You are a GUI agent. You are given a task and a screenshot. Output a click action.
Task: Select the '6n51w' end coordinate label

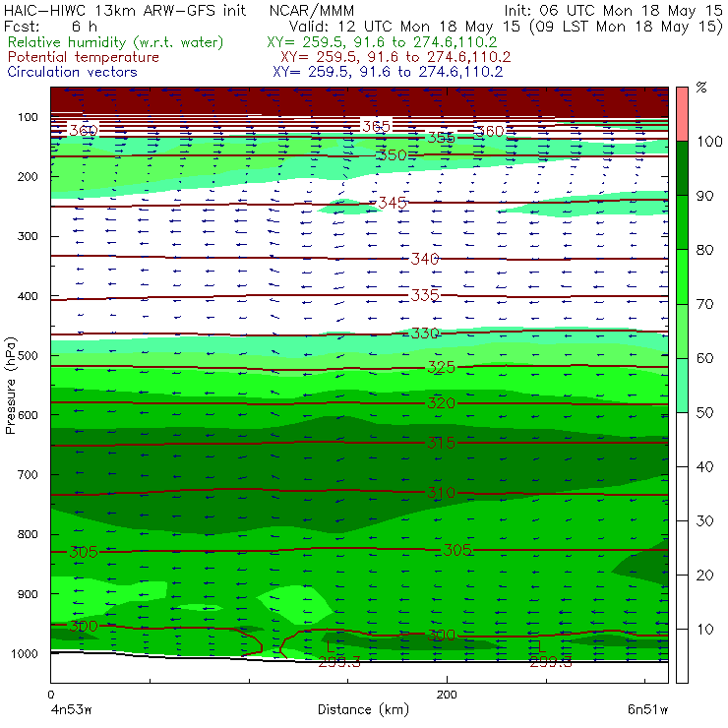coord(647,710)
